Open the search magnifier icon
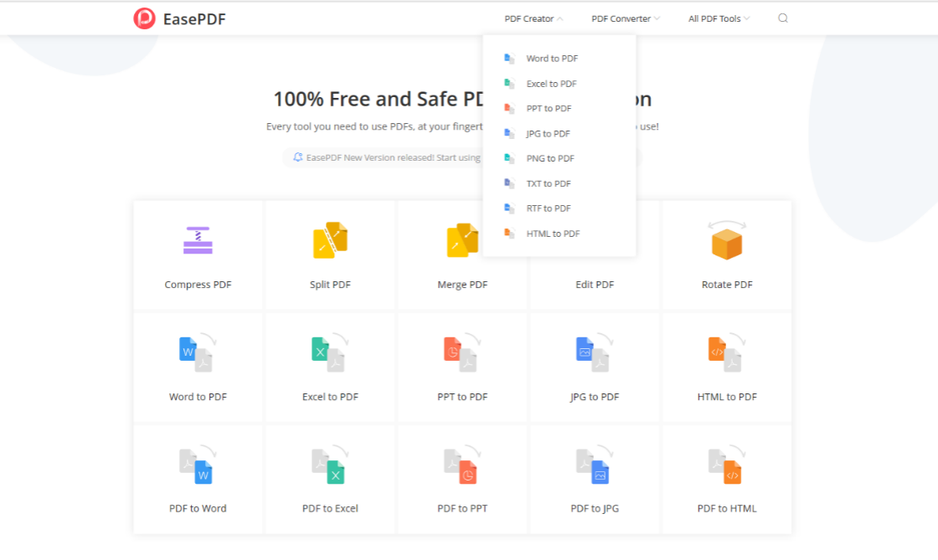 tap(782, 18)
